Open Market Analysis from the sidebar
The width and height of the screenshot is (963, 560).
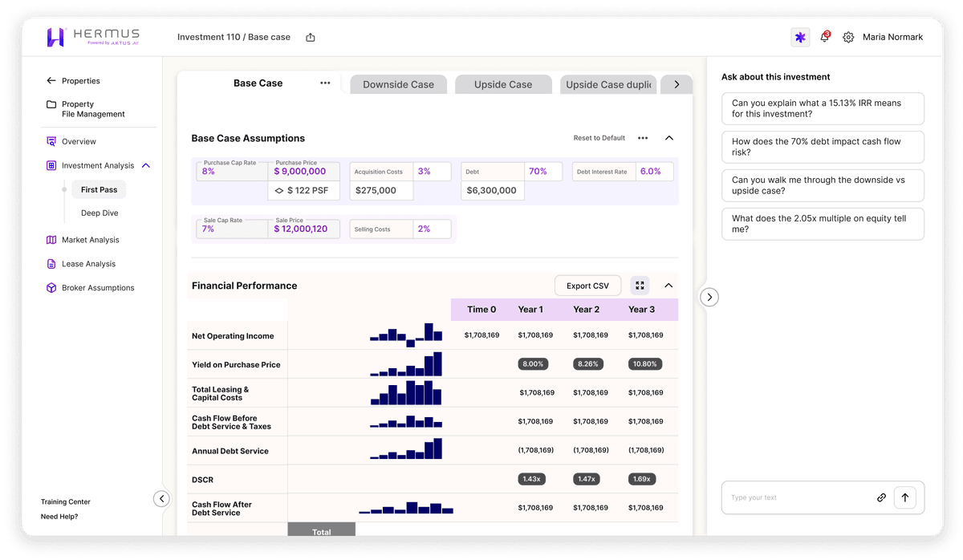pyautogui.click(x=90, y=239)
